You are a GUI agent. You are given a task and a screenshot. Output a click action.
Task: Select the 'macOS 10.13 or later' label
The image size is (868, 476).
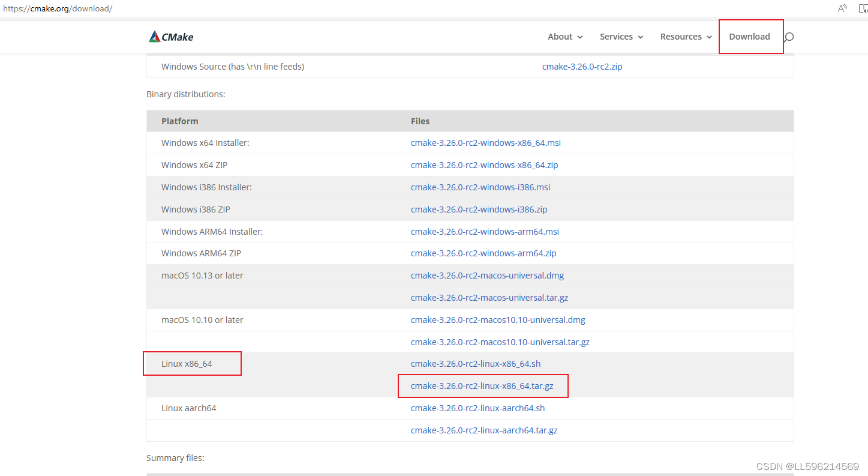coord(202,276)
